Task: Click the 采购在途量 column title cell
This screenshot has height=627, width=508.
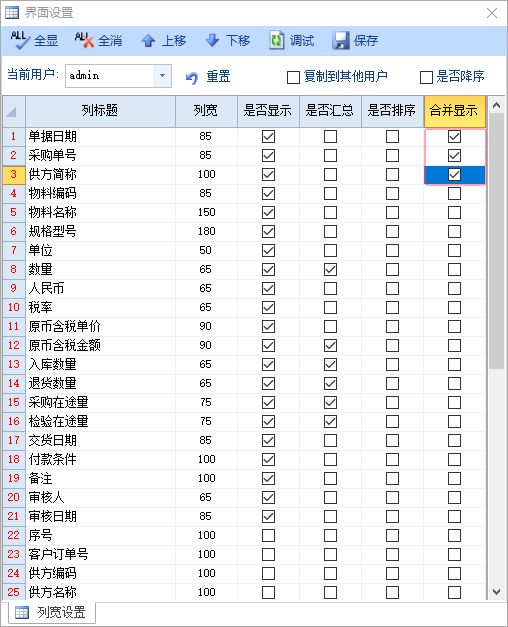Action: click(100, 402)
